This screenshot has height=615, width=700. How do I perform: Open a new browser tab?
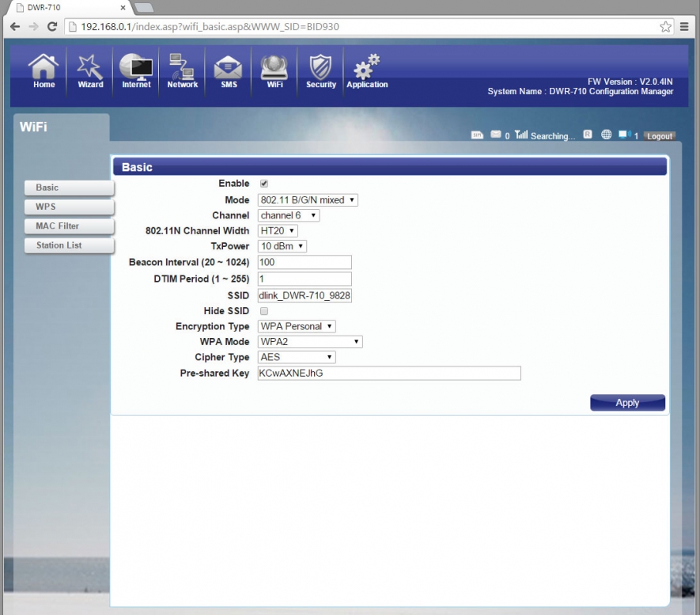pos(144,8)
